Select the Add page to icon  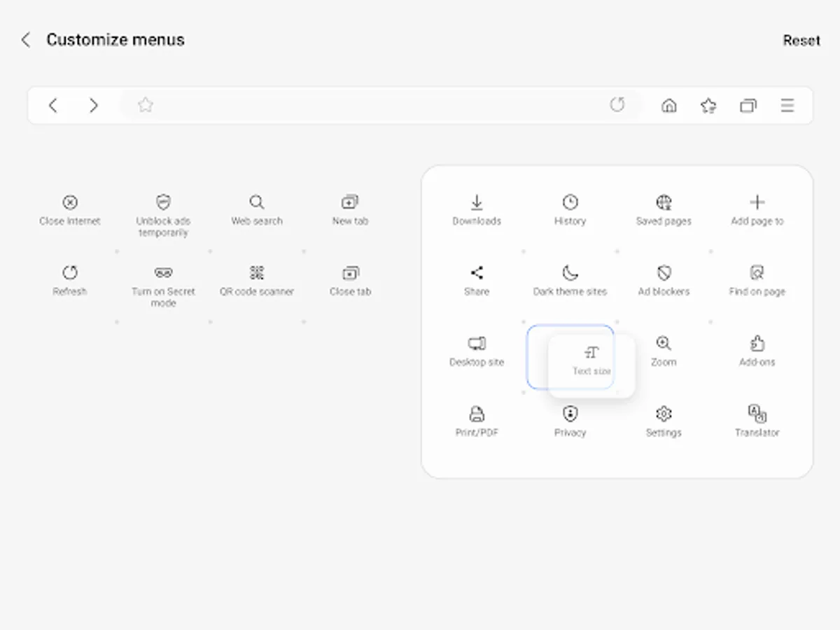[757, 202]
